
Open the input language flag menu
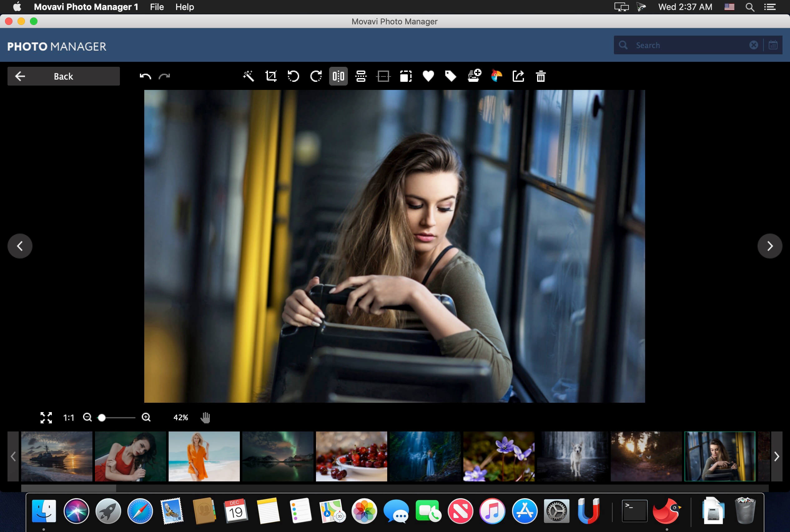tap(729, 7)
